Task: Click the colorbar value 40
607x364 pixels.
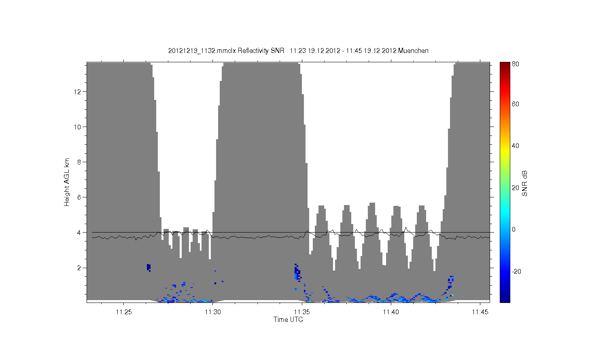Action: (x=516, y=146)
